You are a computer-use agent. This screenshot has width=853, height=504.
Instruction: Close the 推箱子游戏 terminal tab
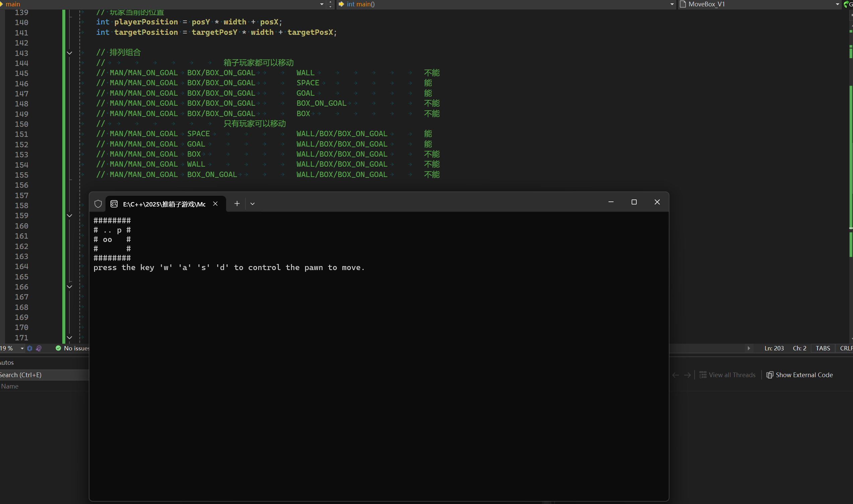point(215,203)
